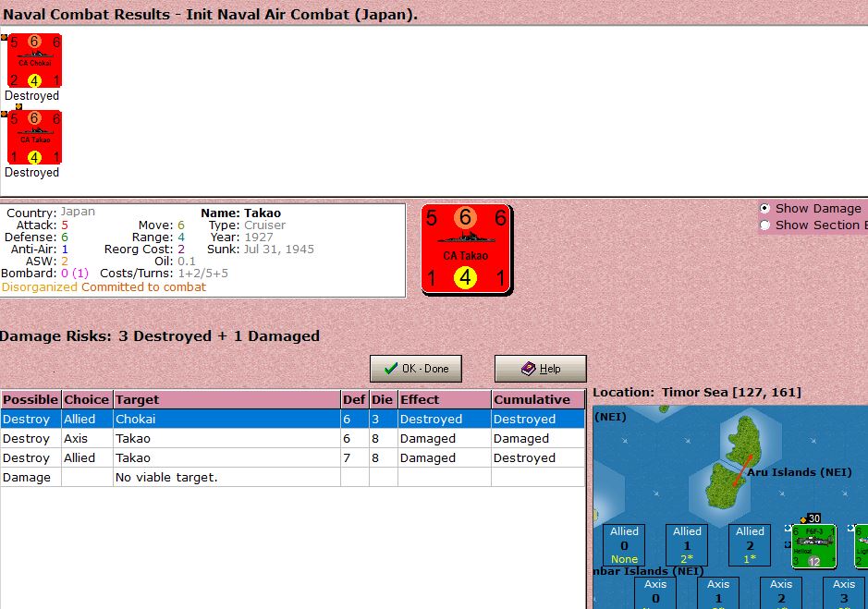Click the Possible column header
This screenshot has width=868, height=609.
point(31,400)
